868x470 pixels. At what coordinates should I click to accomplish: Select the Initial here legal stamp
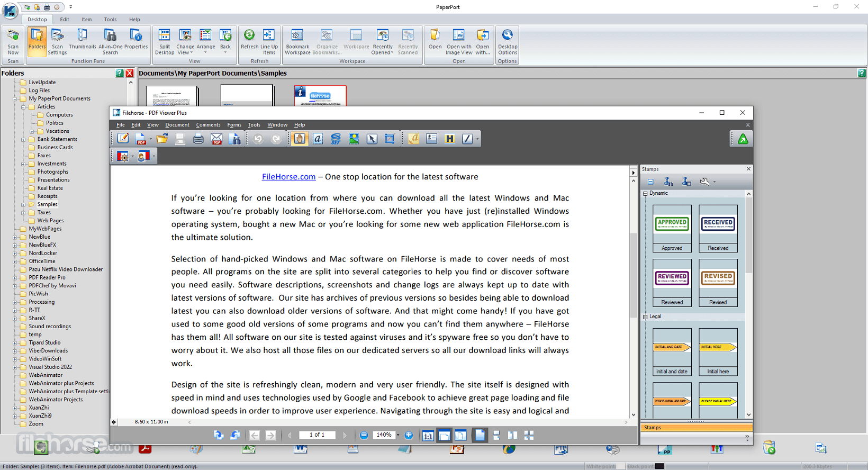pyautogui.click(x=718, y=352)
